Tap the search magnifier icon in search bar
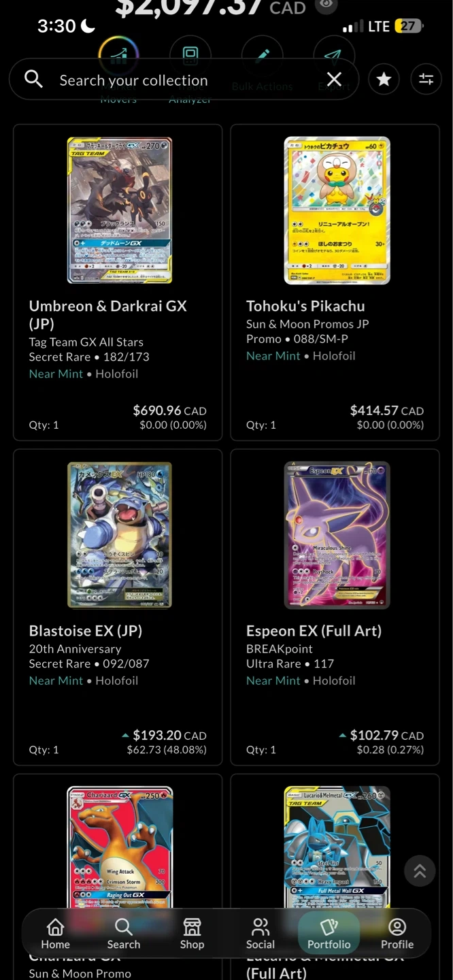 33,80
